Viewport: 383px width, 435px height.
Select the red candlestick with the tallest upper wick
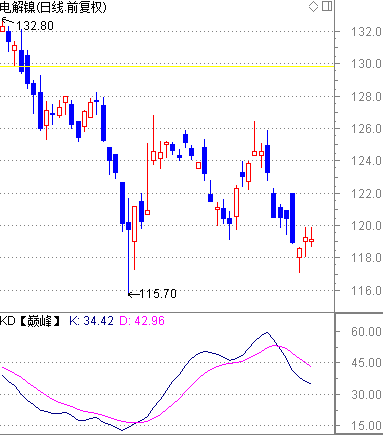click(147, 179)
